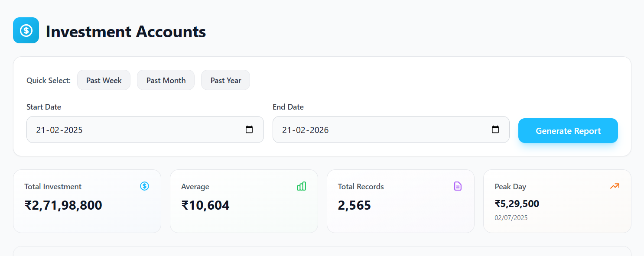Click the purple document icon on Total Records card
The height and width of the screenshot is (256, 644).
[458, 186]
